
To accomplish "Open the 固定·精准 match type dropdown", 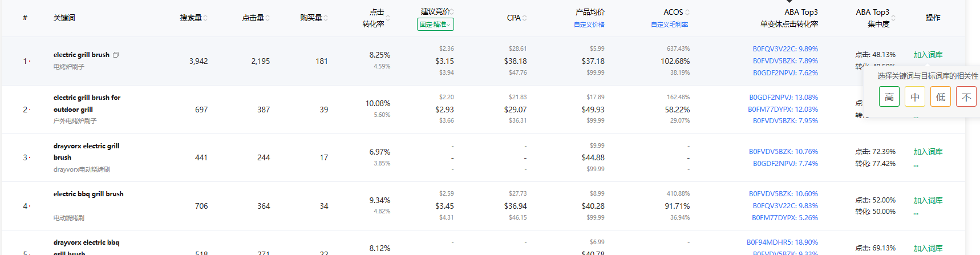I will [435, 25].
